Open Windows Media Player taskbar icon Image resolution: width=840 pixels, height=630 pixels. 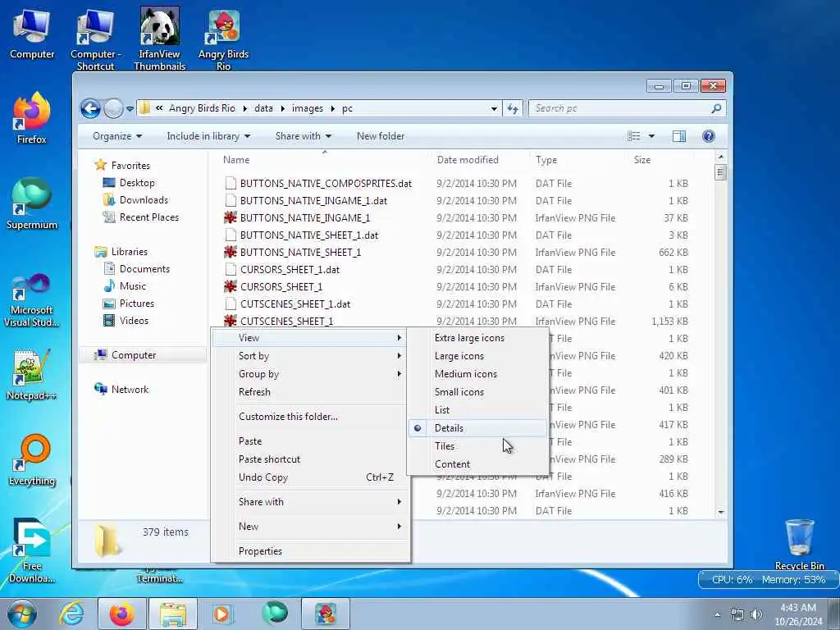point(221,614)
